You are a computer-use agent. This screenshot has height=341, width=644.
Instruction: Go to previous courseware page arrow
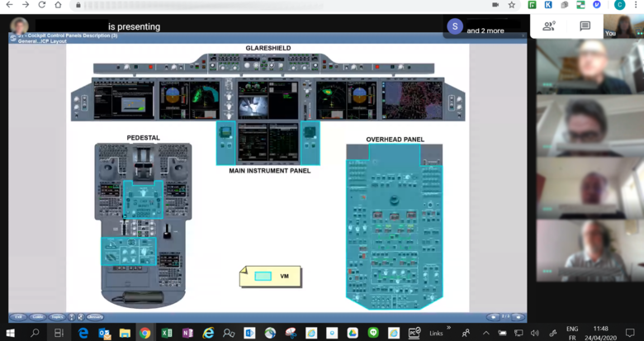493,317
